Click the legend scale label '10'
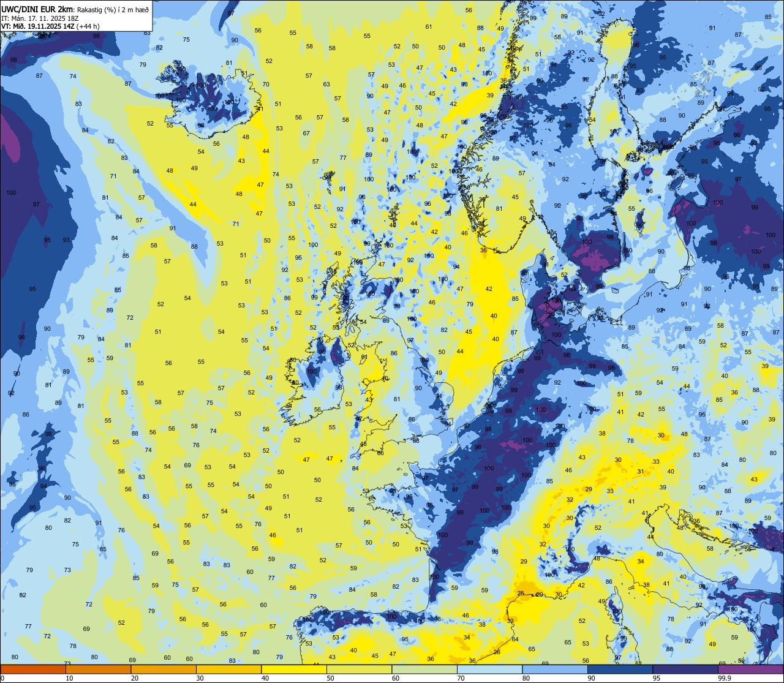The image size is (784, 683). click(69, 677)
